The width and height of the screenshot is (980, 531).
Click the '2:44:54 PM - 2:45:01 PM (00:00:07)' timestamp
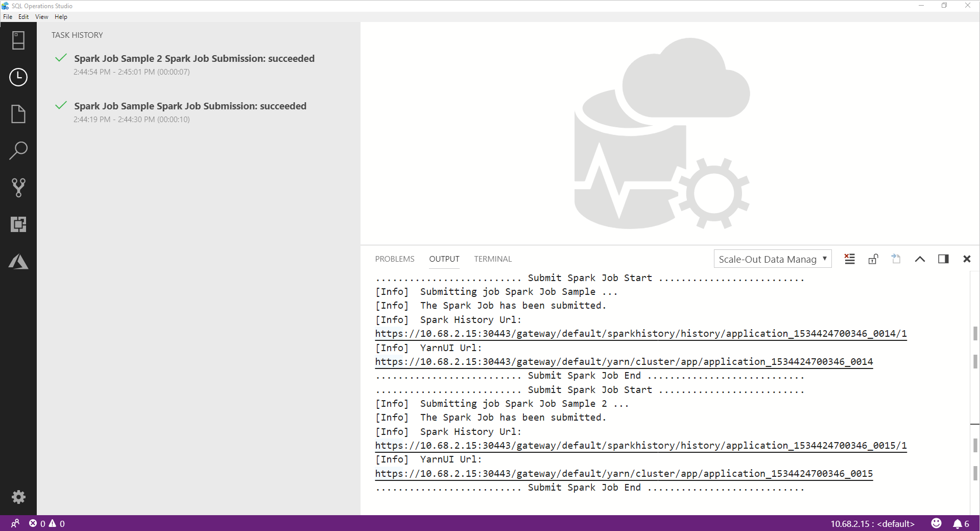(131, 72)
